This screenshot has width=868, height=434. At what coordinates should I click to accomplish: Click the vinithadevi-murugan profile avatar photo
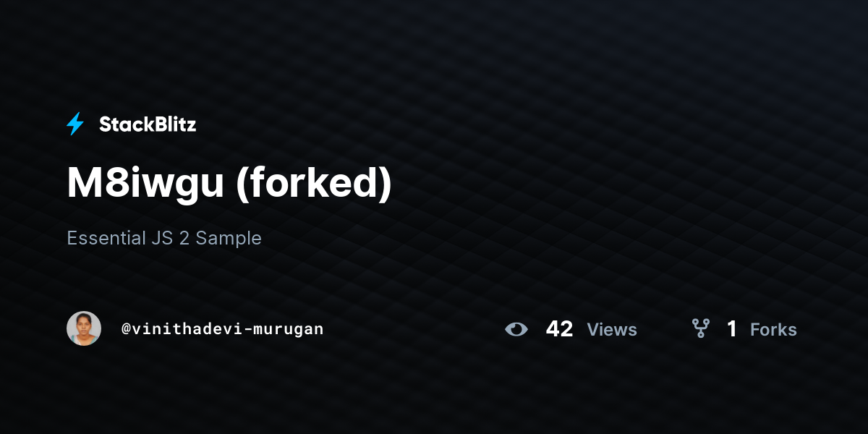(x=84, y=328)
